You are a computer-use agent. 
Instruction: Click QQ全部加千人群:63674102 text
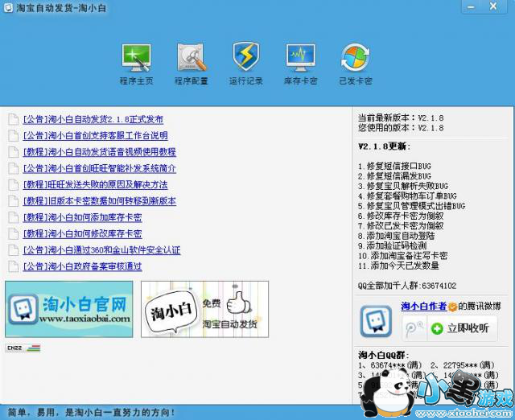(407, 286)
